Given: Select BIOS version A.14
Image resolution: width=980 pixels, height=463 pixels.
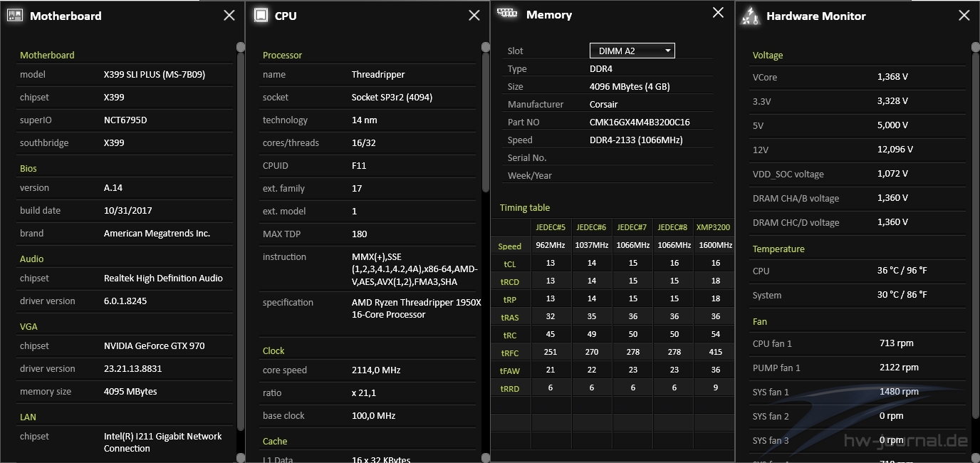Looking at the screenshot, I should click(x=113, y=187).
